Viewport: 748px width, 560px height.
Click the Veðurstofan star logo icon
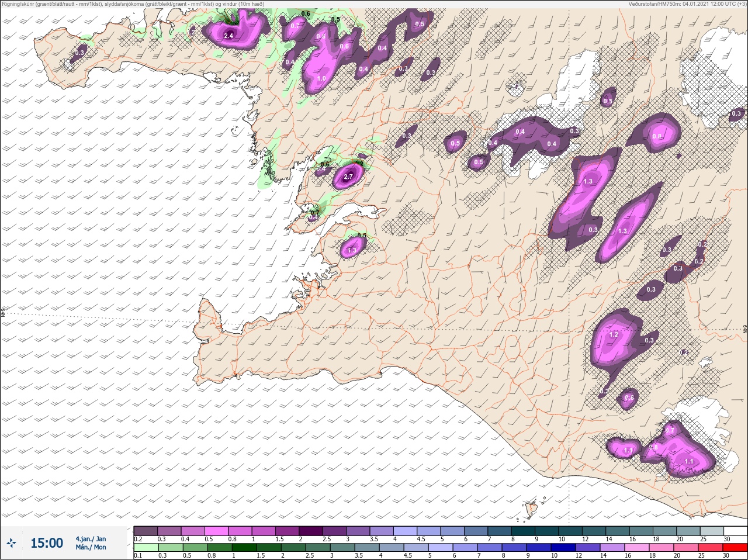11,543
